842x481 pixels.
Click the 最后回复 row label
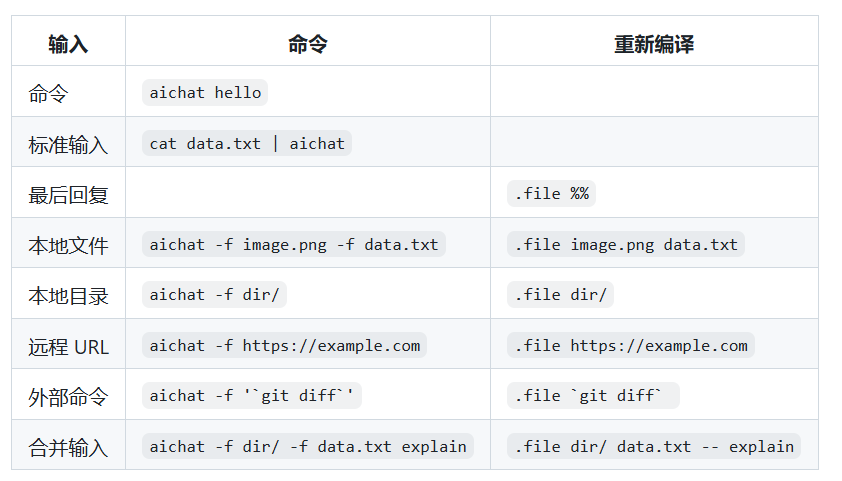point(68,195)
